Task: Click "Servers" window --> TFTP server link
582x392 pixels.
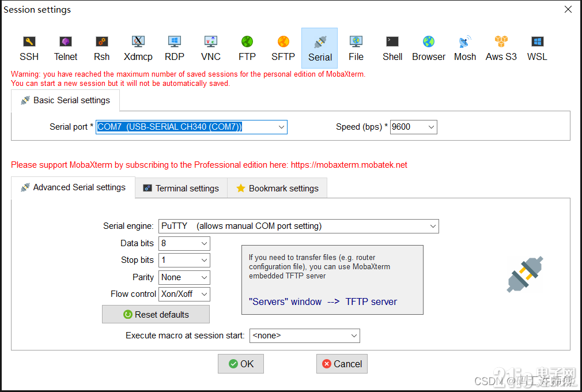Action: pos(323,302)
